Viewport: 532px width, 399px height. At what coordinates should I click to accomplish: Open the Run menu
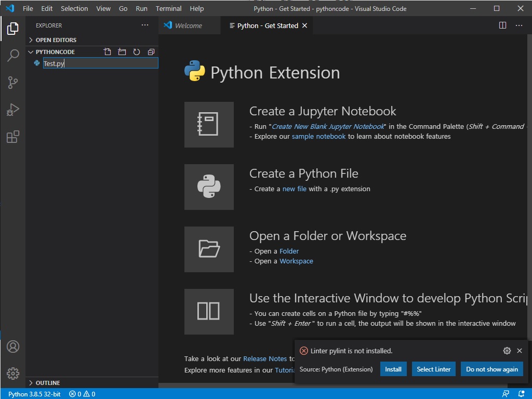click(141, 8)
